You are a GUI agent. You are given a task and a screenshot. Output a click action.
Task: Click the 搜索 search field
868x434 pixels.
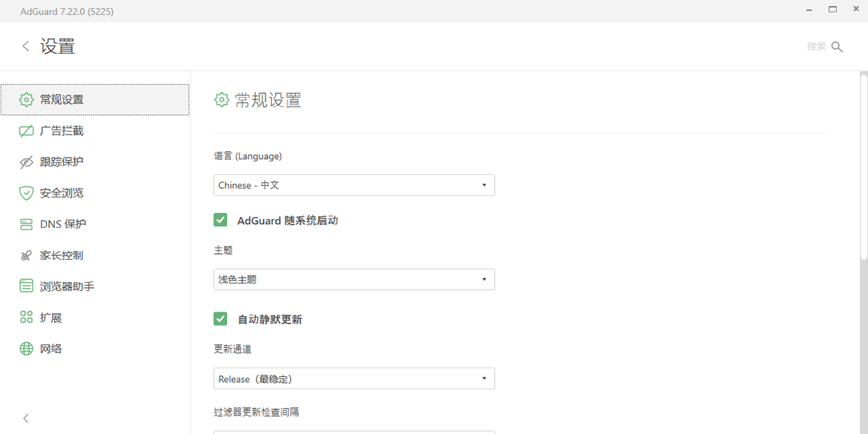(x=817, y=46)
